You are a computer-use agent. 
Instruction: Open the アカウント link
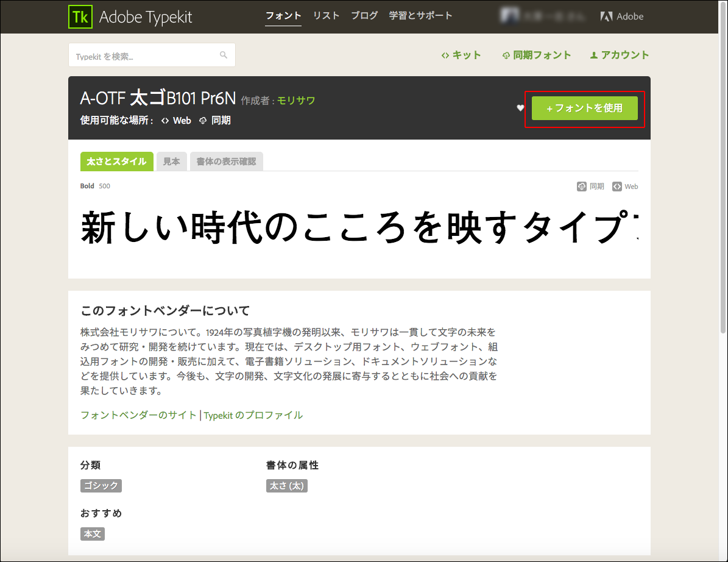(x=620, y=55)
